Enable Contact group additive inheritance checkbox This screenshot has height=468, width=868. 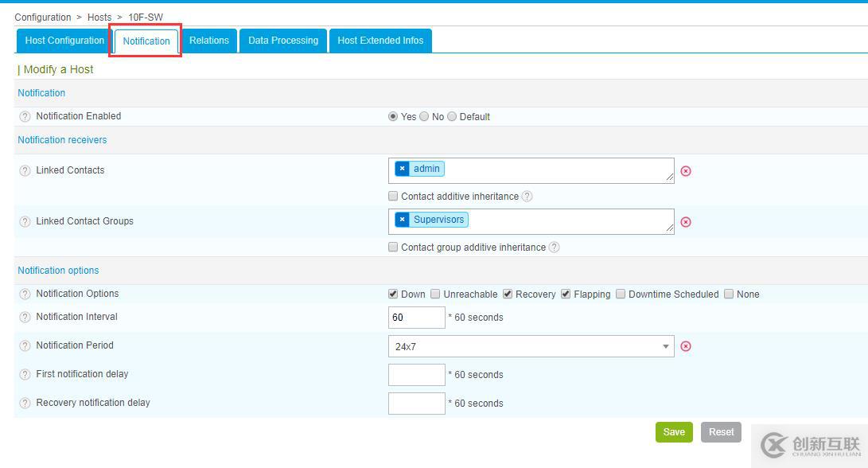(x=393, y=247)
